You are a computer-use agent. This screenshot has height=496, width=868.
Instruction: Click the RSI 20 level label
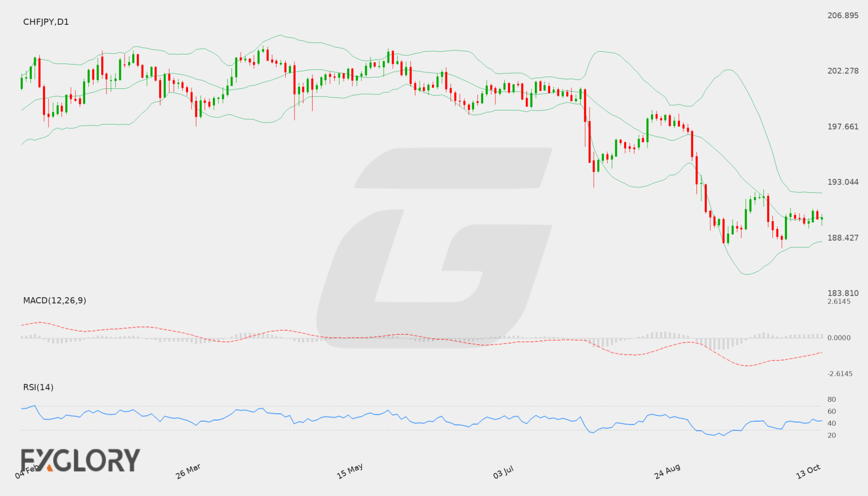tap(832, 435)
